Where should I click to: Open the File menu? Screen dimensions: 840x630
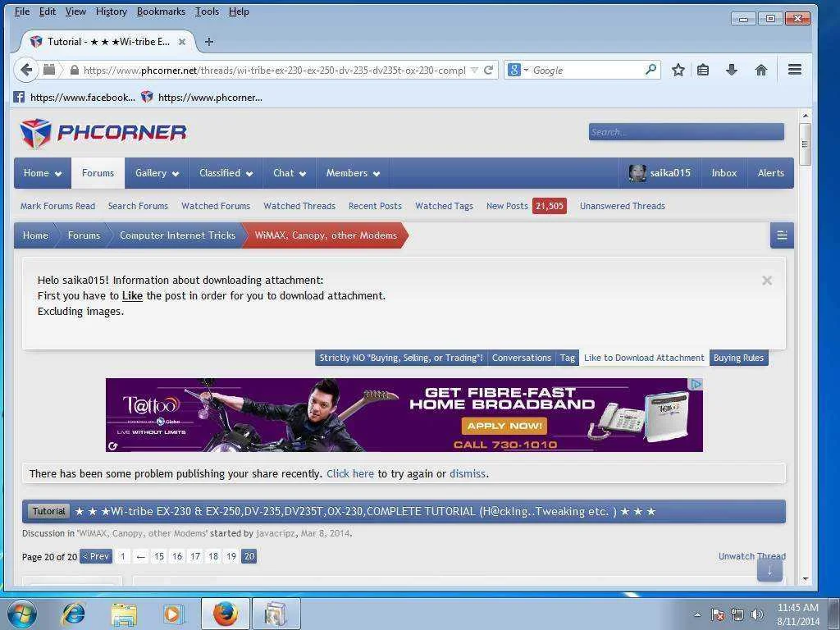22,11
